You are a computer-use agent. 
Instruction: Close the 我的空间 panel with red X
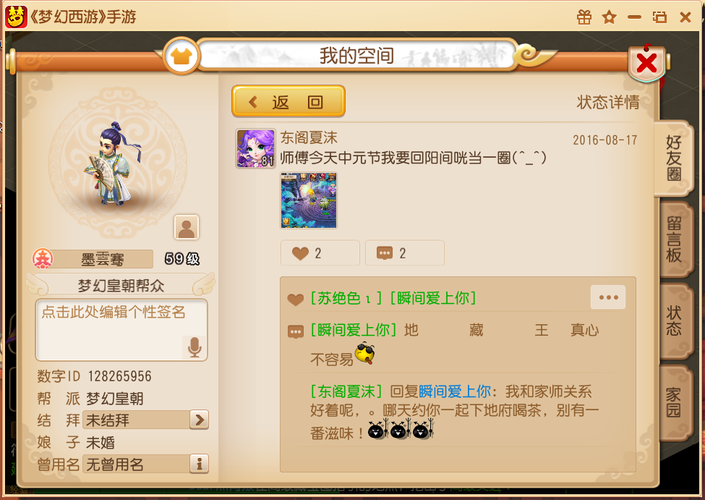[x=647, y=62]
